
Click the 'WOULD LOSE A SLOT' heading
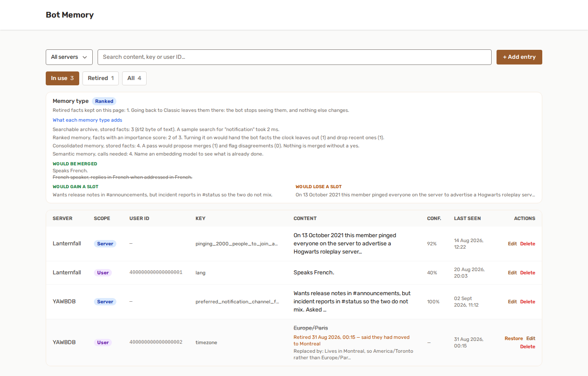(318, 187)
